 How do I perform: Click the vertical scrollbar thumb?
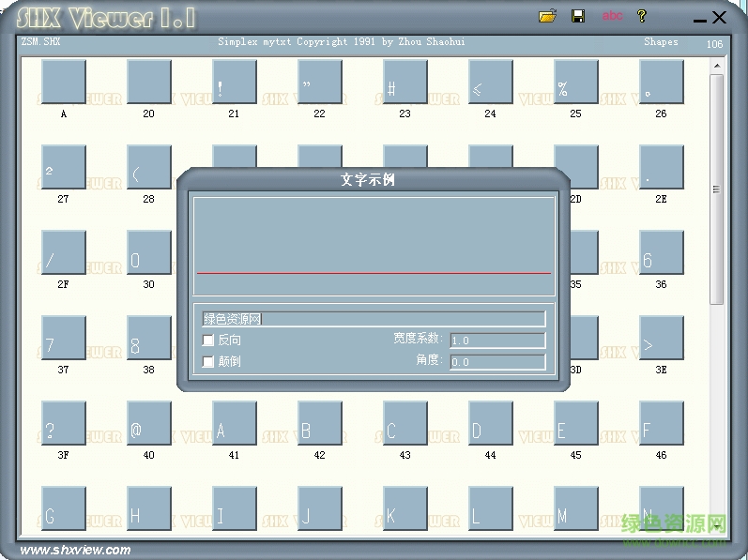tap(716, 189)
